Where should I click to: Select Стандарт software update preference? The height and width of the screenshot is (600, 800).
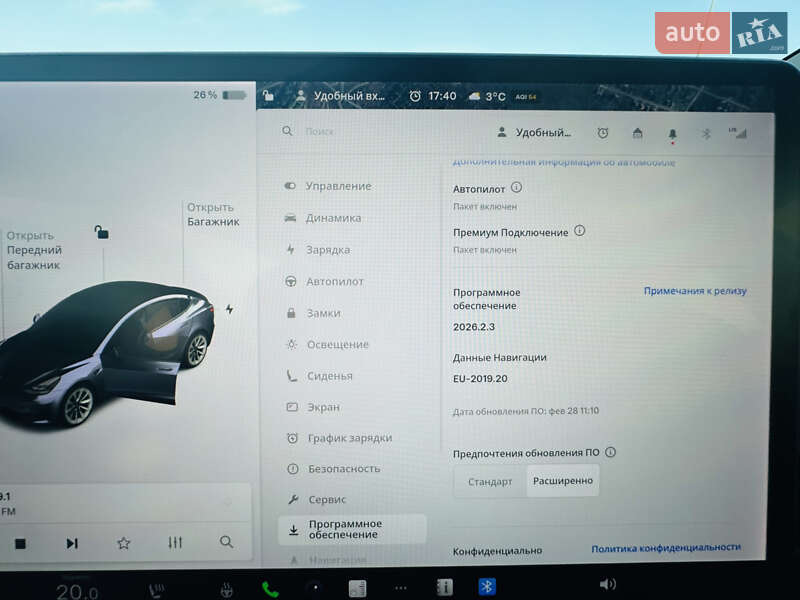pyautogui.click(x=489, y=480)
